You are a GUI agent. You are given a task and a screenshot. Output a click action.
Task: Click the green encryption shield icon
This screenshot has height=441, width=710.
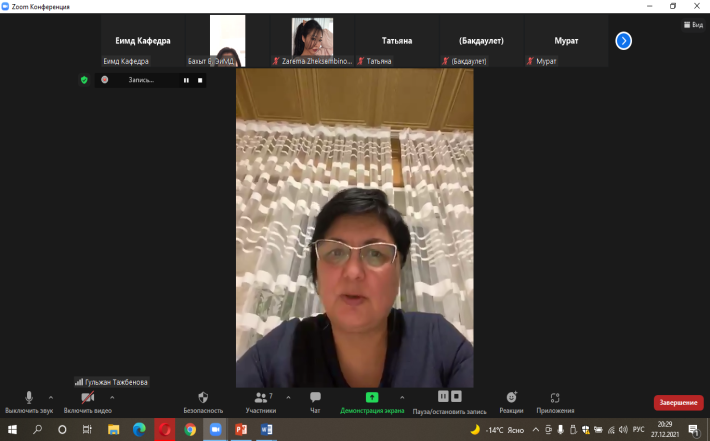84,80
